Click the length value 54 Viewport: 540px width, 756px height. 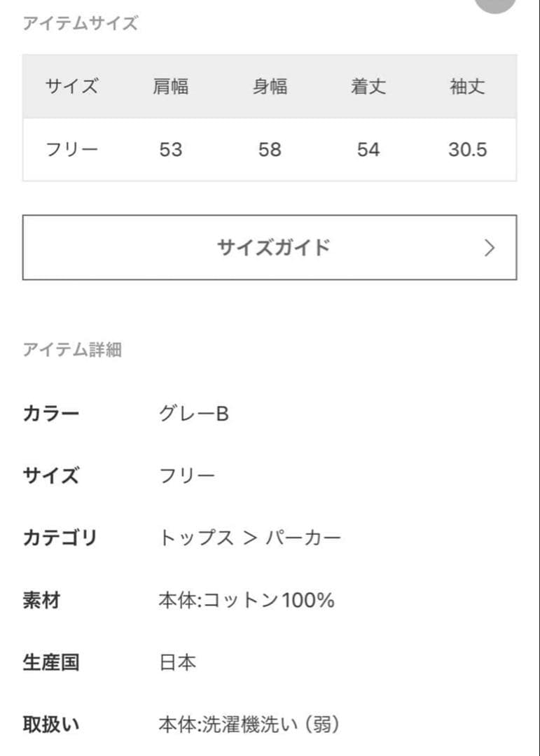point(369,148)
